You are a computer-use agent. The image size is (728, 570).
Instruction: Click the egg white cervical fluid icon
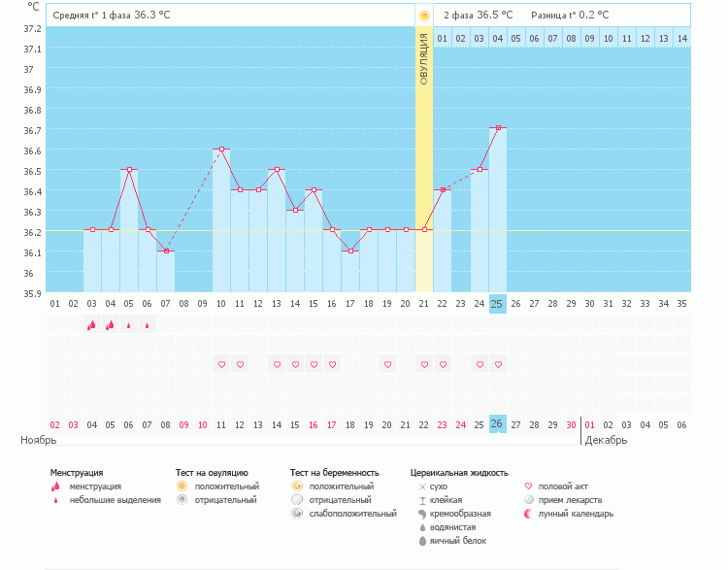point(421,540)
